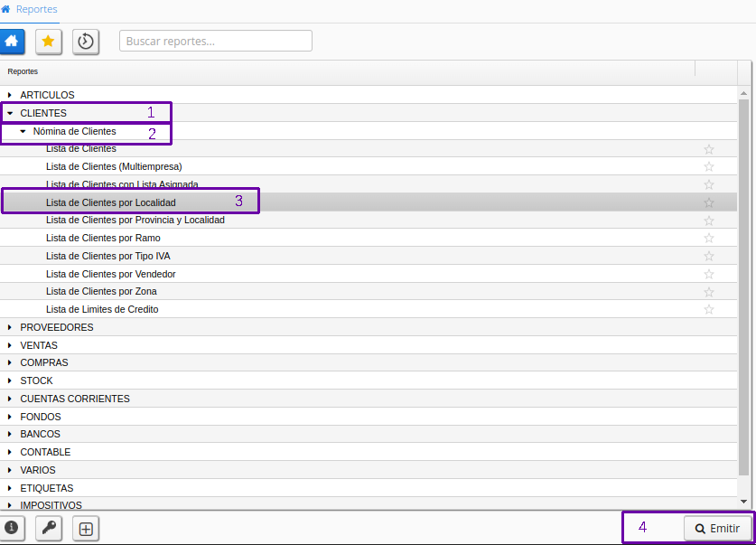Select the VENTAS category label
This screenshot has height=545, width=756.
pos(39,345)
